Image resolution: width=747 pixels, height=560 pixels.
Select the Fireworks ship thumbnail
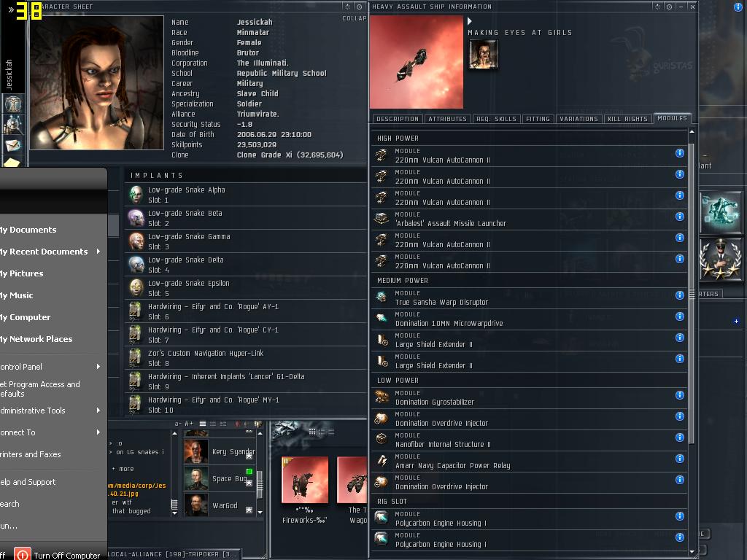point(305,480)
